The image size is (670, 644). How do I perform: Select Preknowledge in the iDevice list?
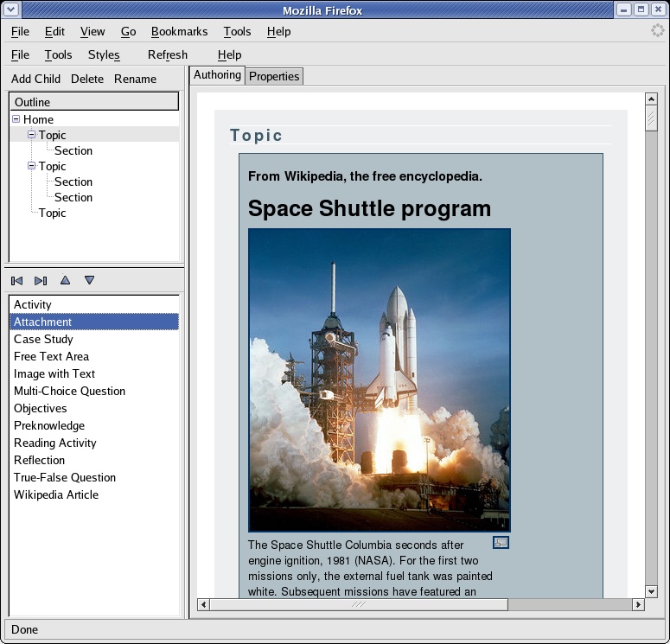pos(94,425)
